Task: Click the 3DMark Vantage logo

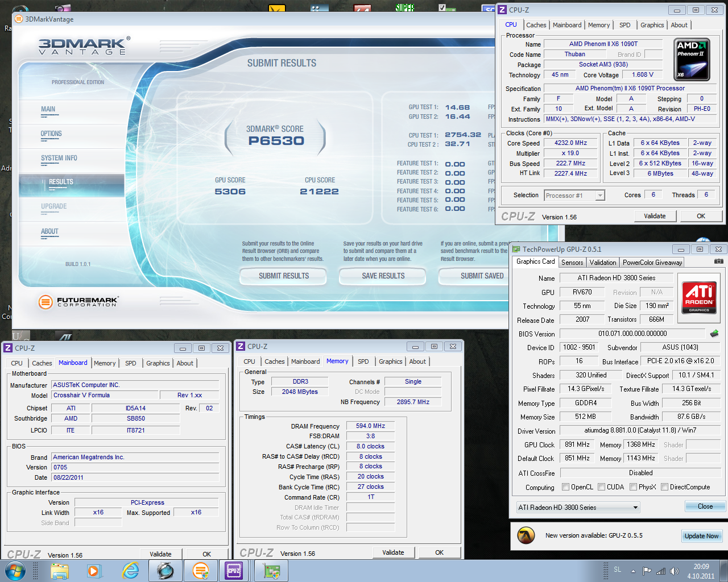Action: coord(84,45)
